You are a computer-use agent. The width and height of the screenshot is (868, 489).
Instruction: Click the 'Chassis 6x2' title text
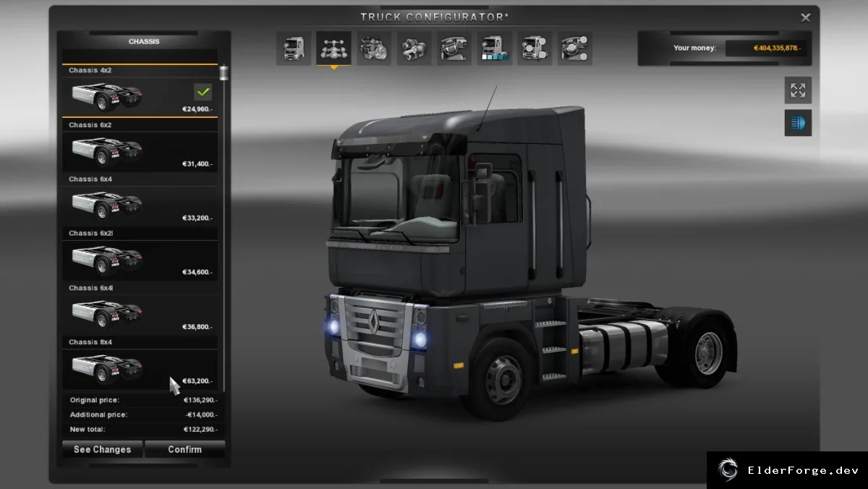click(90, 125)
